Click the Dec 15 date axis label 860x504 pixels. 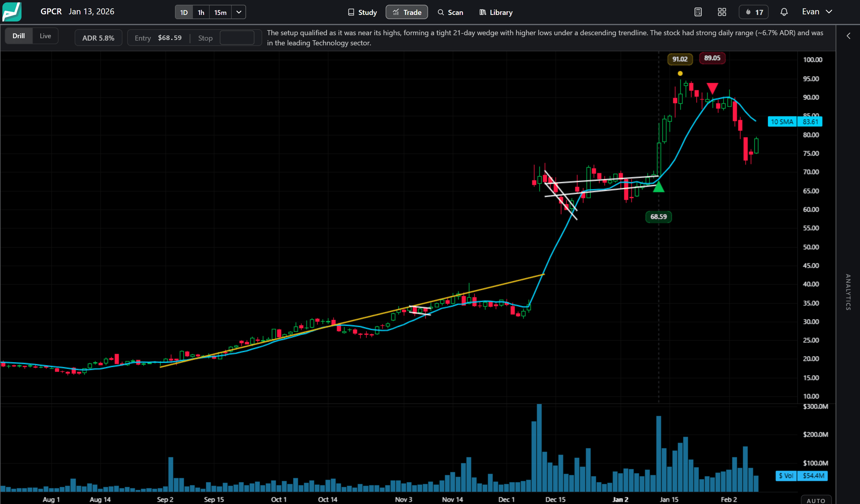tap(555, 499)
